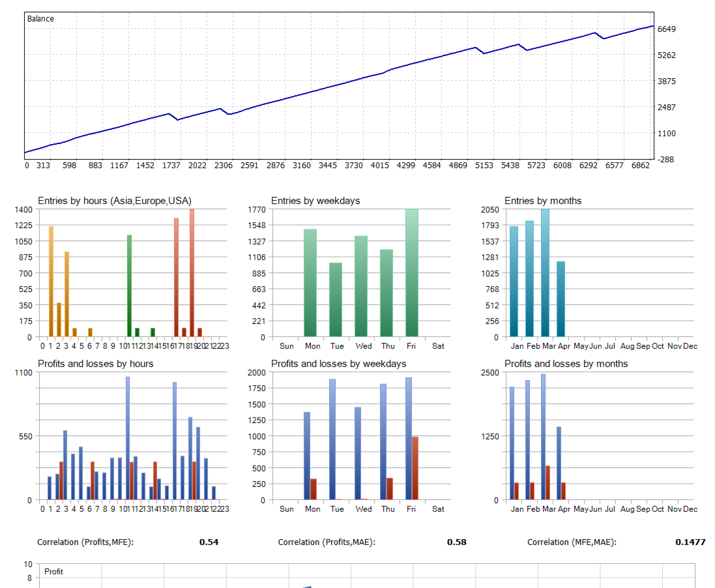Click the Jan bar in Entries by months
This screenshot has width=715, height=588.
coord(514,282)
